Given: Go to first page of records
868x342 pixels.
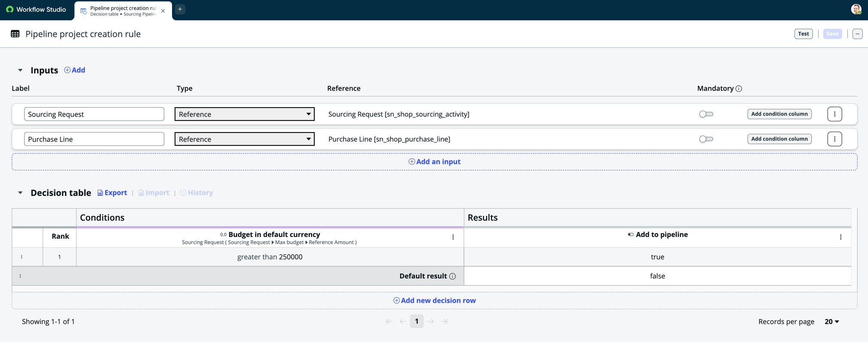Looking at the screenshot, I should (389, 321).
